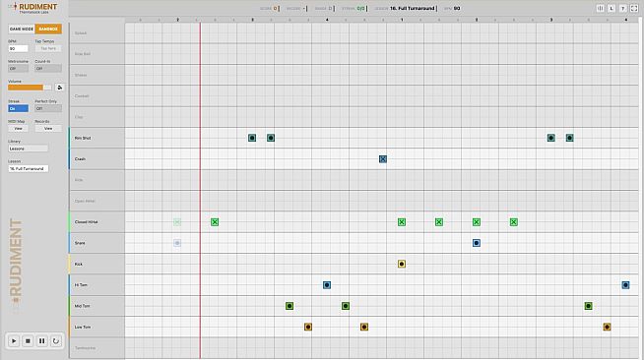The image size is (644, 360).
Task: Toggle fullscreen with the top-right expand icon
Action: pos(634,8)
